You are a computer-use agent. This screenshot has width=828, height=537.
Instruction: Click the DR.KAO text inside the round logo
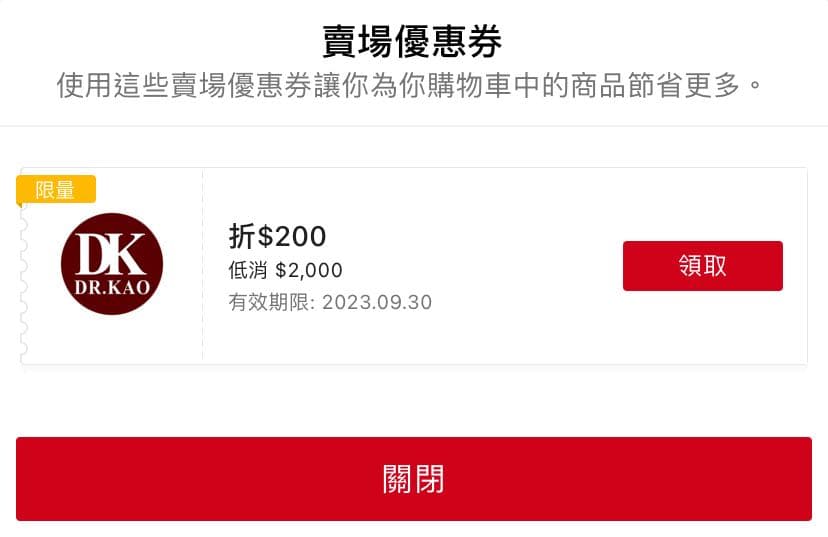111,287
